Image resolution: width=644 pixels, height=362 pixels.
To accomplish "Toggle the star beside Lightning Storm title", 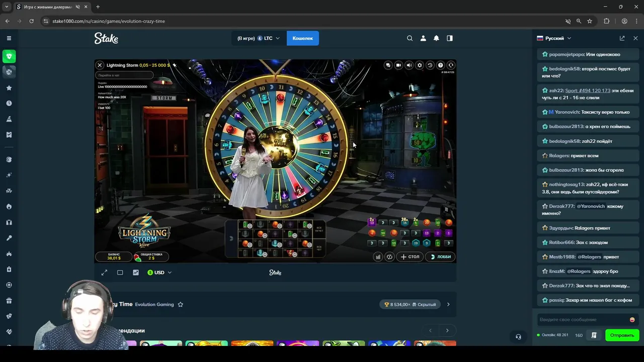I will (175, 65).
